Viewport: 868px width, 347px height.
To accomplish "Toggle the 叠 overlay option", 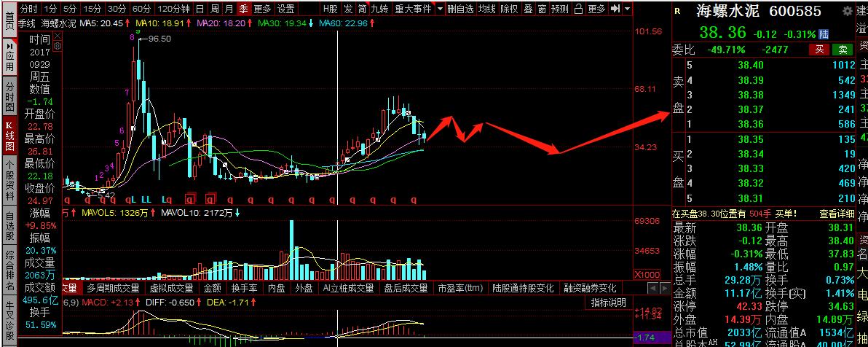I will (x=528, y=9).
